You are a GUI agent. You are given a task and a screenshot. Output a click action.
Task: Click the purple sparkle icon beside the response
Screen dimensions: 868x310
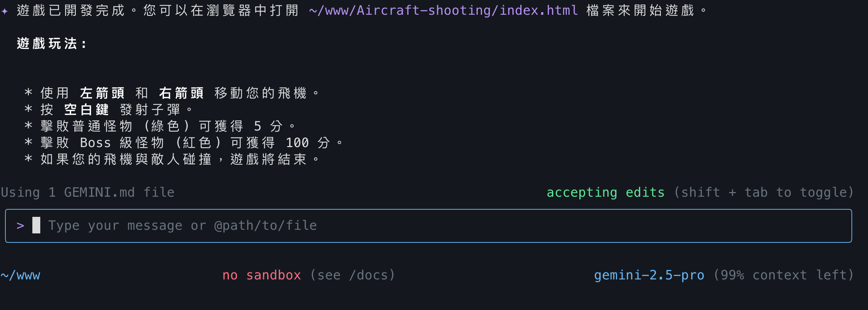pyautogui.click(x=5, y=11)
